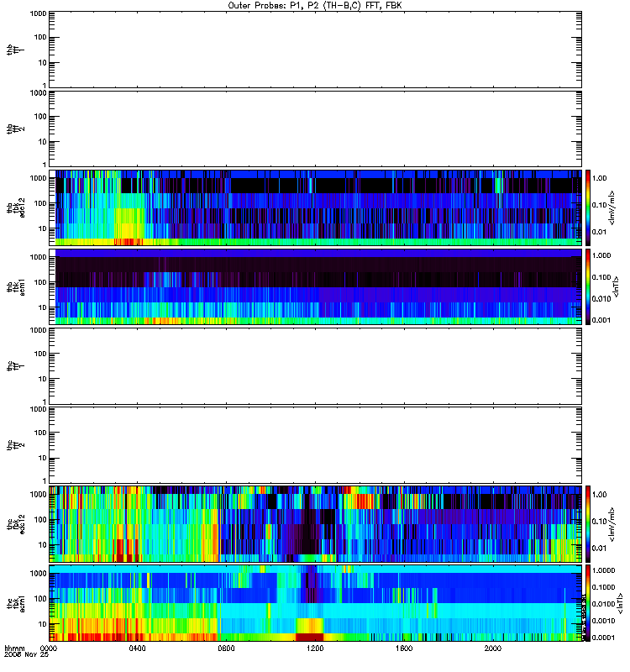Click the thc fbk edc12 spectrogram panel
Viewport: 630px width, 672px height.
point(315,524)
